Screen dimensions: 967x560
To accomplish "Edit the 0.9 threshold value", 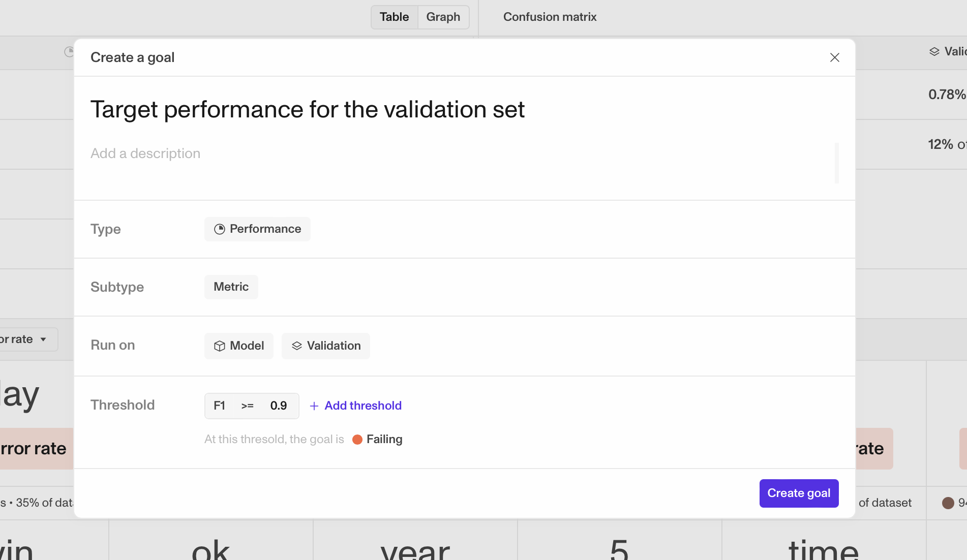I will coord(279,406).
